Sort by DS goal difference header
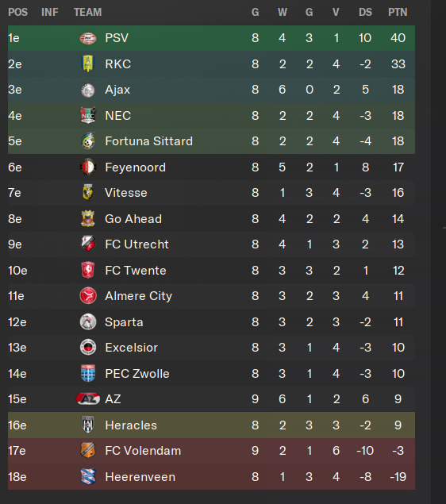Screen dimensions: 446x504 click(365, 12)
